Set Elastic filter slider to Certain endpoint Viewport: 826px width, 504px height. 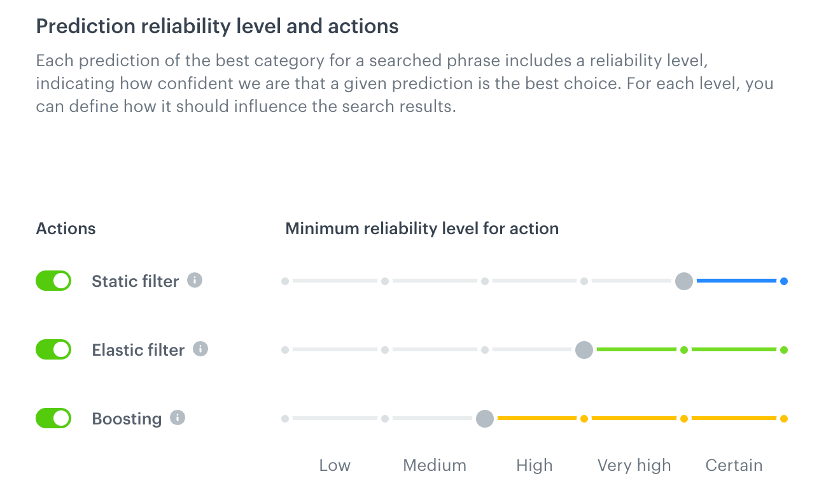(x=783, y=350)
